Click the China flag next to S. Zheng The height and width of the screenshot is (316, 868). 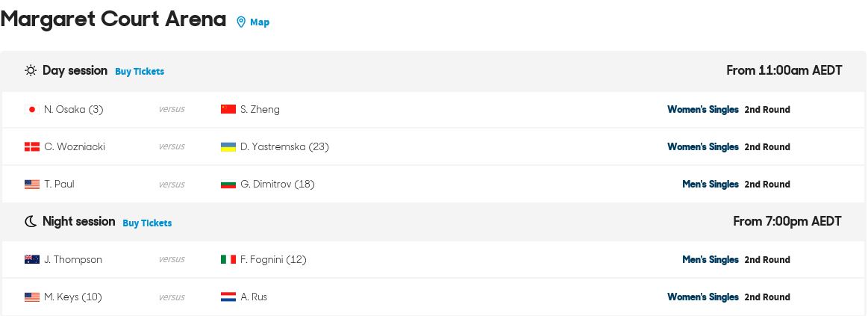pos(228,109)
